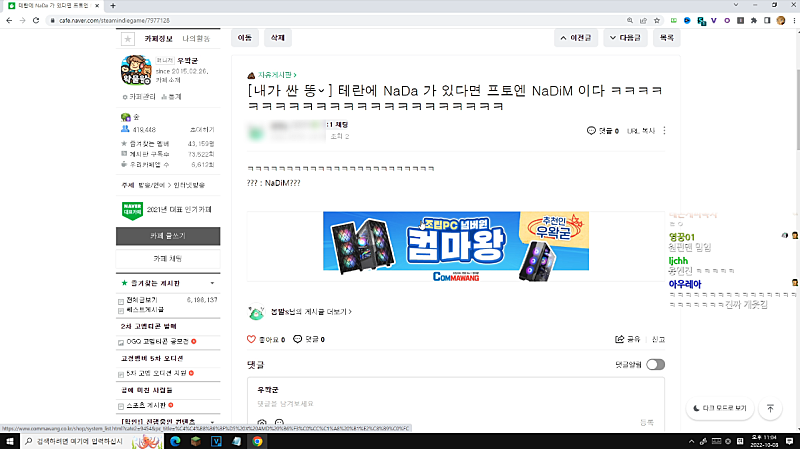
Task: Open the 스코츠 게시판 board
Action: [146, 405]
